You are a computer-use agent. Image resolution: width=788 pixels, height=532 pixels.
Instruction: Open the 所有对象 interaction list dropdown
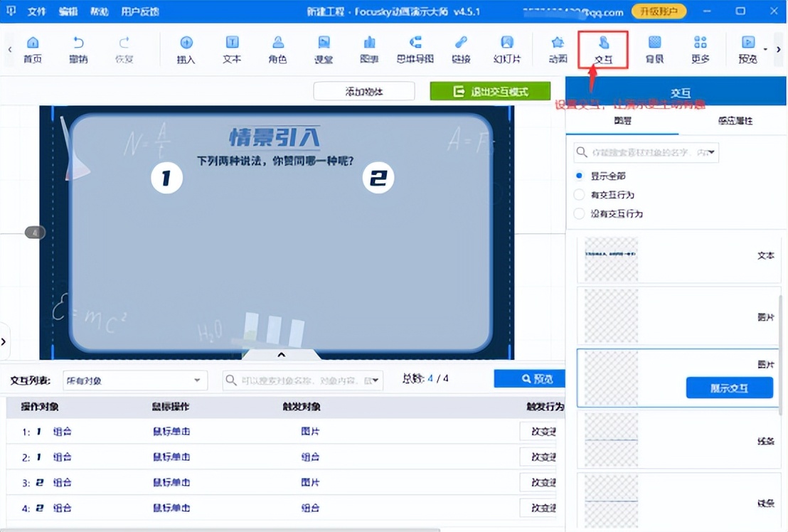point(135,381)
